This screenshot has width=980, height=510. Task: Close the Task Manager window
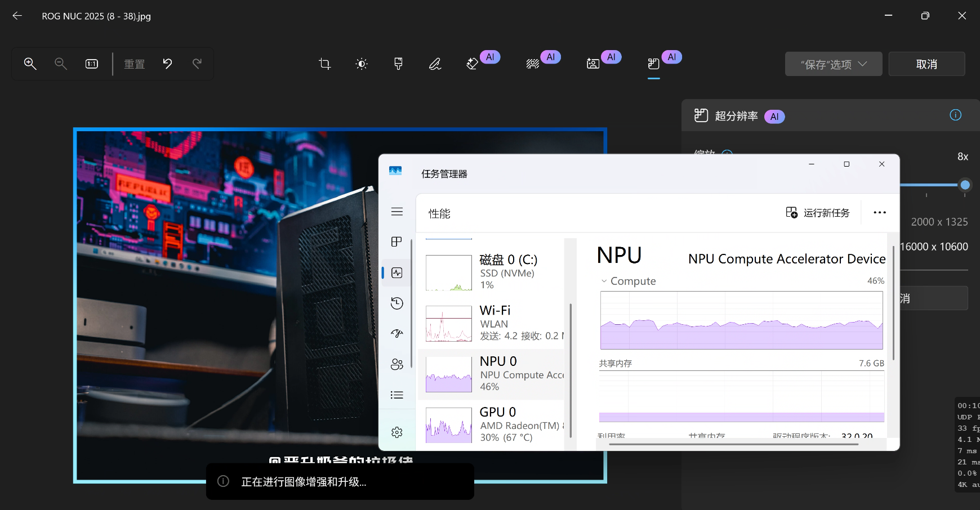click(x=882, y=164)
